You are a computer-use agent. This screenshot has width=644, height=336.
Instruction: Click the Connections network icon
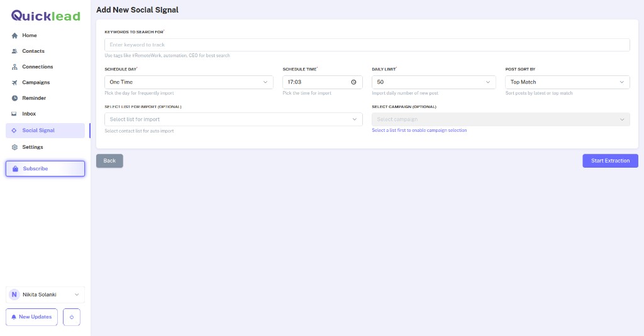tap(15, 67)
